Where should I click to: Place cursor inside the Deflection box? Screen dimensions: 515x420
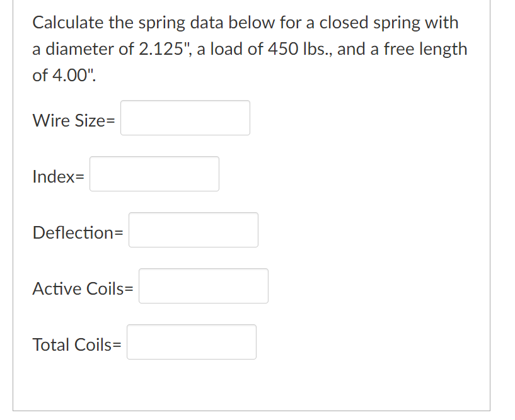(x=193, y=230)
